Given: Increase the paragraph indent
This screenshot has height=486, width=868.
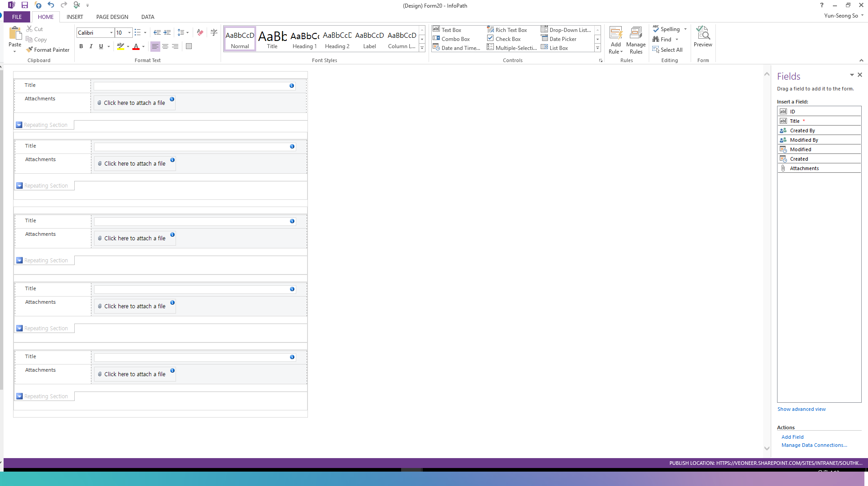Looking at the screenshot, I should click(167, 32).
